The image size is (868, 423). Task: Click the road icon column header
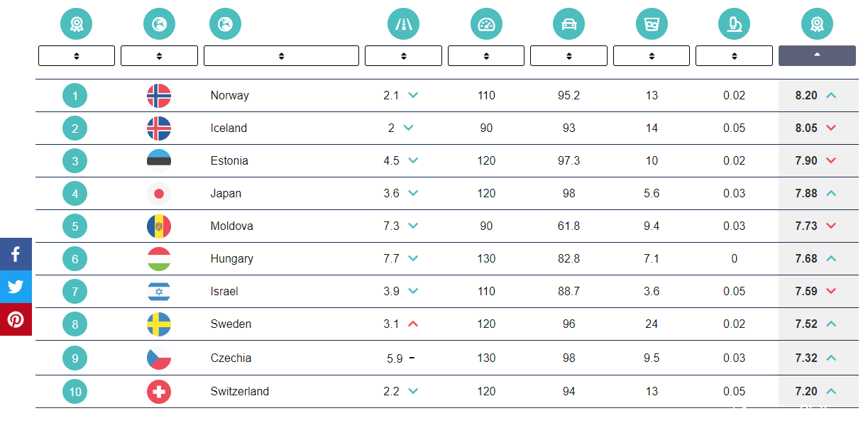(403, 25)
